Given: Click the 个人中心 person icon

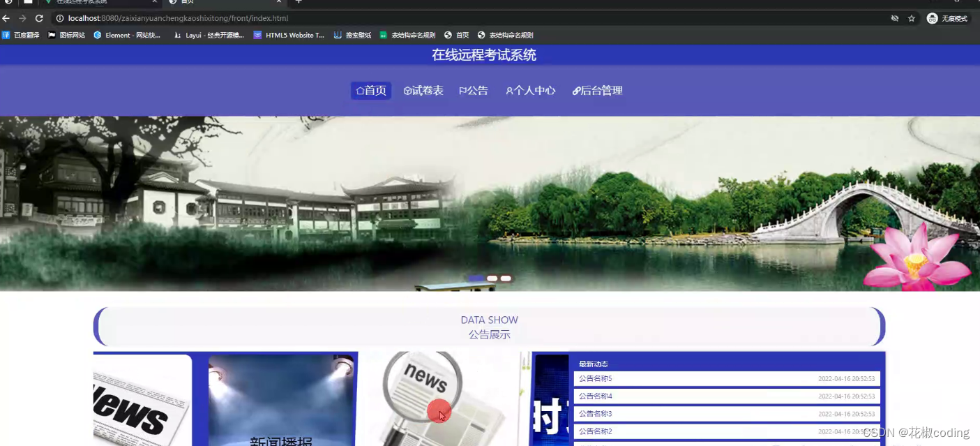Looking at the screenshot, I should (x=510, y=90).
